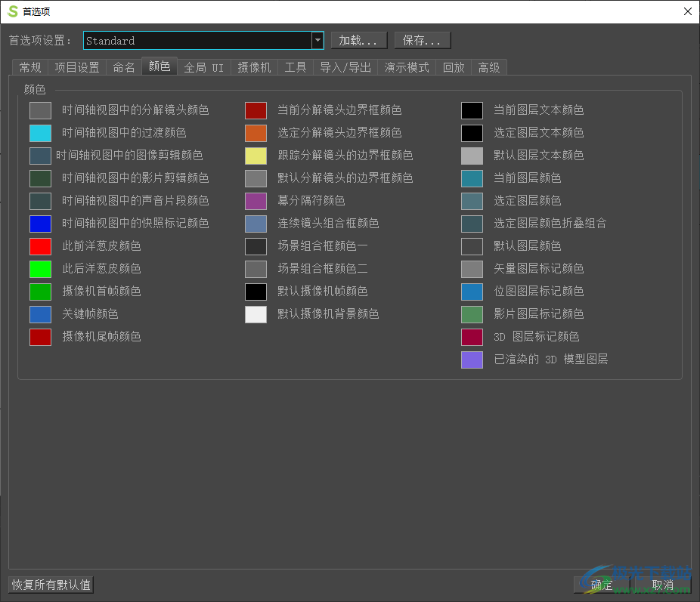Image resolution: width=700 pixels, height=602 pixels.
Task: Change the red 此前洋葱皮颜色 swatch
Action: coord(40,246)
